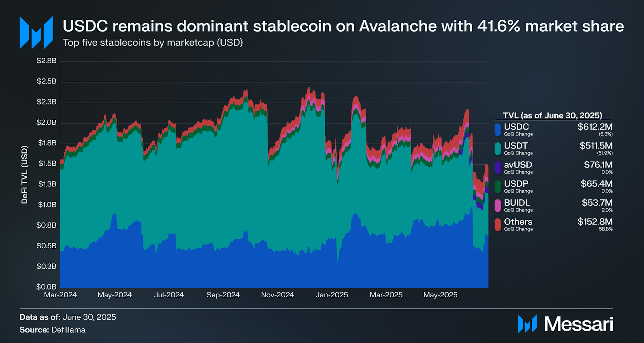Screen dimensions: 644x343
Task: Click the blue USDC legend swatch
Action: tap(498, 130)
